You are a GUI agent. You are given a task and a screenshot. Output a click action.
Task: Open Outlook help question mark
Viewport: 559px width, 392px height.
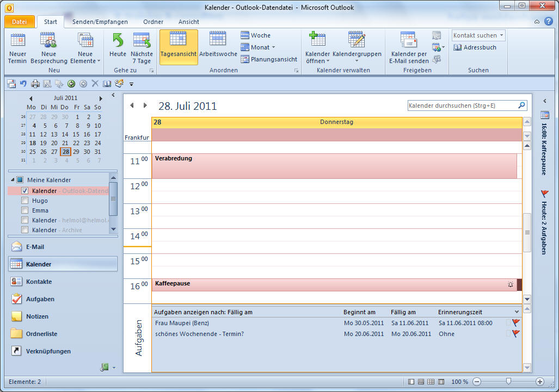548,21
